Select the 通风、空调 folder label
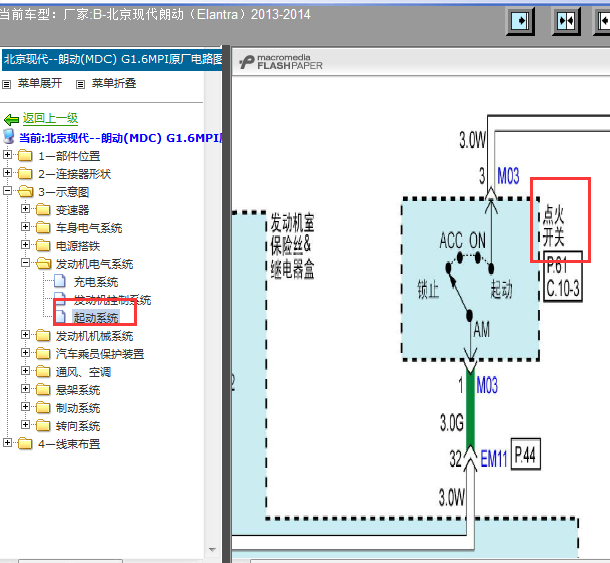This screenshot has height=563, width=610. click(x=83, y=372)
